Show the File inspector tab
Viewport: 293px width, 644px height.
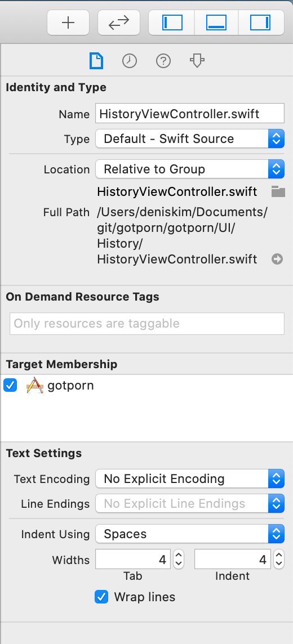tap(96, 61)
